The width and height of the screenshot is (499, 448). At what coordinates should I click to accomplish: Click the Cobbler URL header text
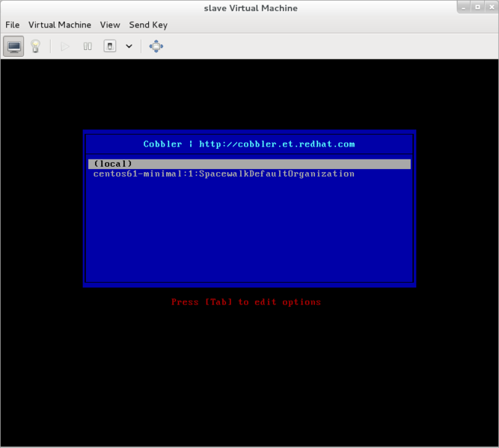[249, 144]
